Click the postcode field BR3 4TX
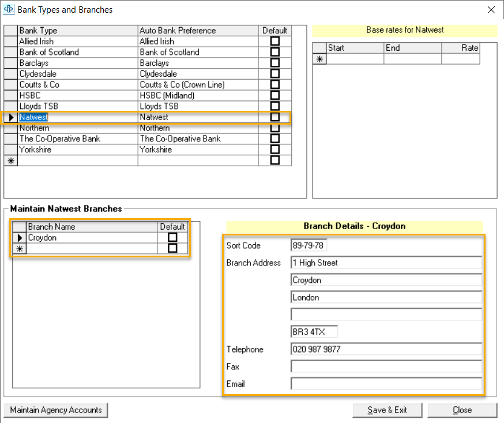Image resolution: width=504 pixels, height=423 pixels. click(314, 332)
